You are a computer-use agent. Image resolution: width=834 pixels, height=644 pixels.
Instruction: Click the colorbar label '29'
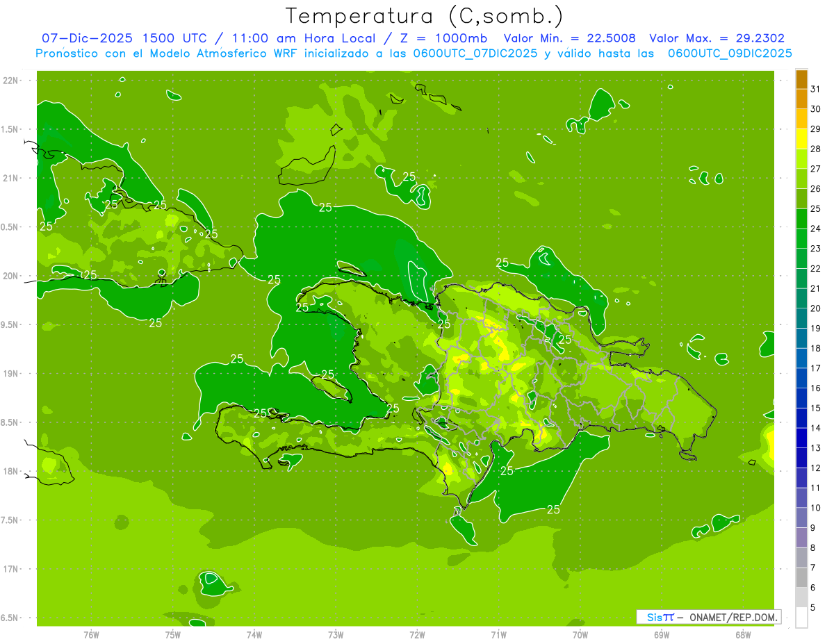point(816,129)
